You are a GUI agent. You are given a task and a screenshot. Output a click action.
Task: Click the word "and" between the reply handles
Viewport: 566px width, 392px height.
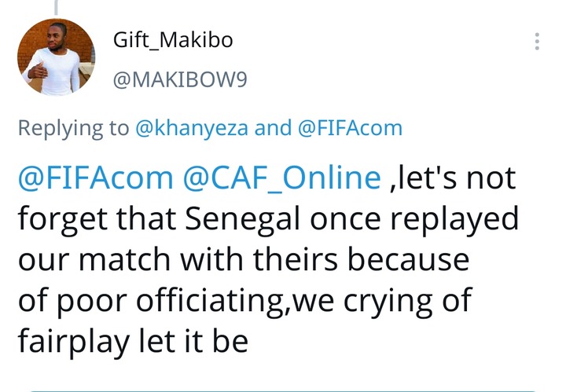click(274, 128)
